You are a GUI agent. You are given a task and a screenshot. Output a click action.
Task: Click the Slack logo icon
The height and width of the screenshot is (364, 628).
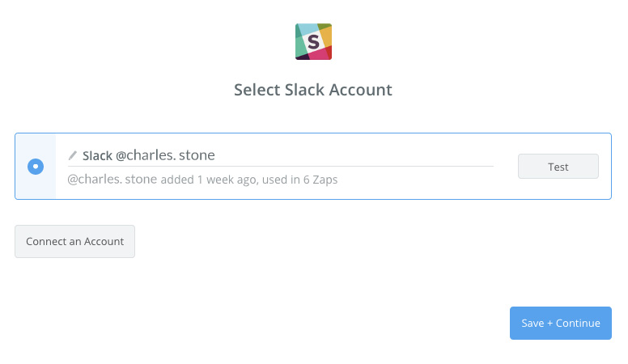tap(313, 41)
